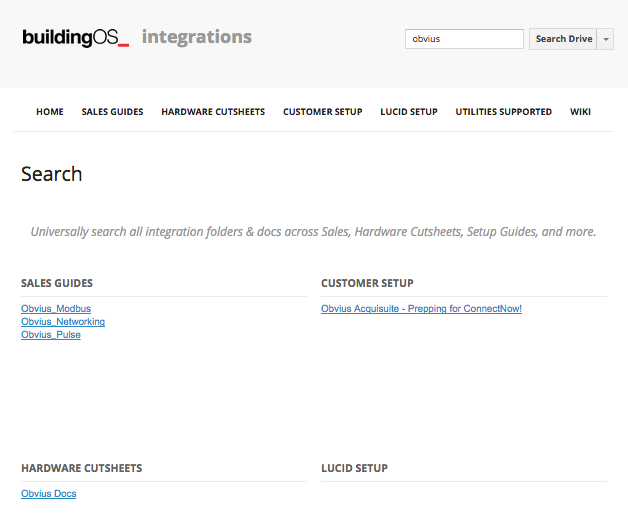Click the integrations site title
Screen dimensions: 628x520
point(197,37)
